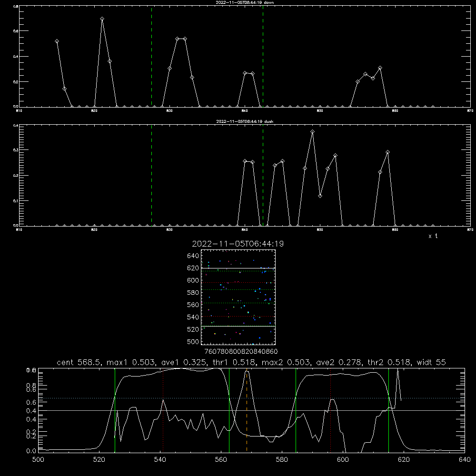Click the 540 label on scatter plot y-axis
Image resolution: width=476 pixels, height=476 pixels.
point(193,317)
